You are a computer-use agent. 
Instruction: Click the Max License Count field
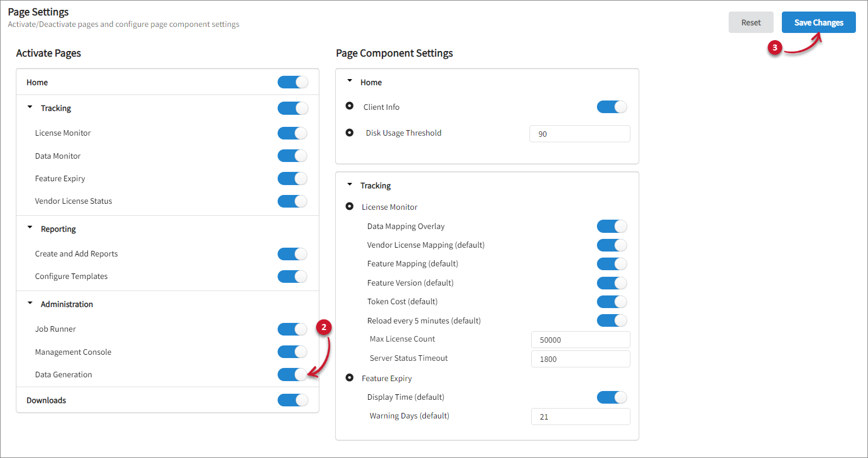(x=580, y=340)
